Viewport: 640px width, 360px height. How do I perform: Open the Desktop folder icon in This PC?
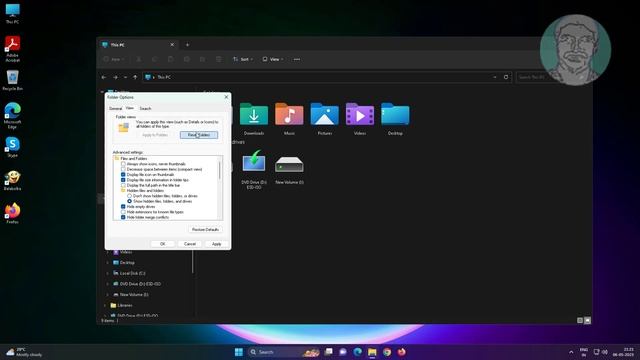click(395, 114)
